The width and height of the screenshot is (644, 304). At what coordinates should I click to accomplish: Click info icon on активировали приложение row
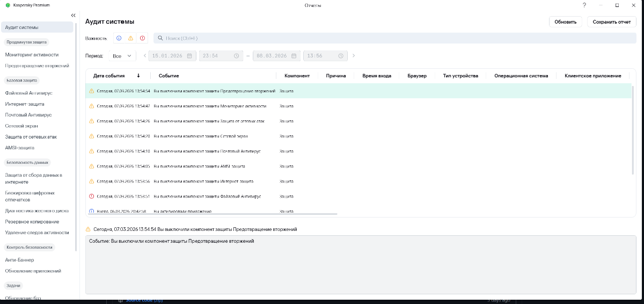pyautogui.click(x=92, y=212)
